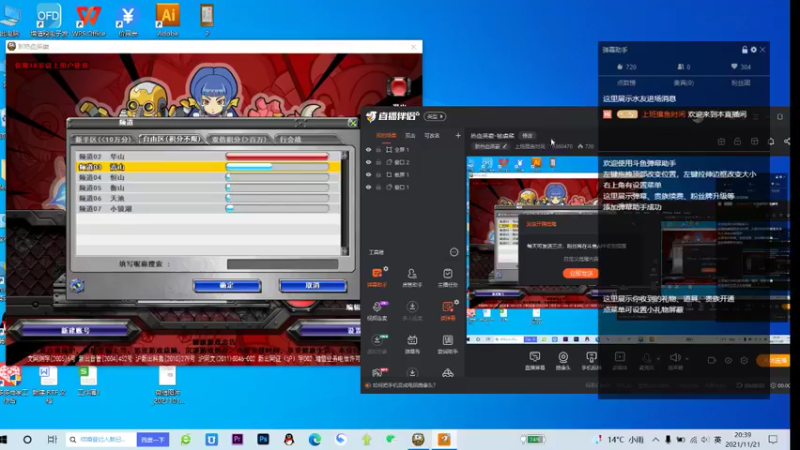Select 全屏1 source item in list
Screen dimensions: 800x450
click(398, 150)
